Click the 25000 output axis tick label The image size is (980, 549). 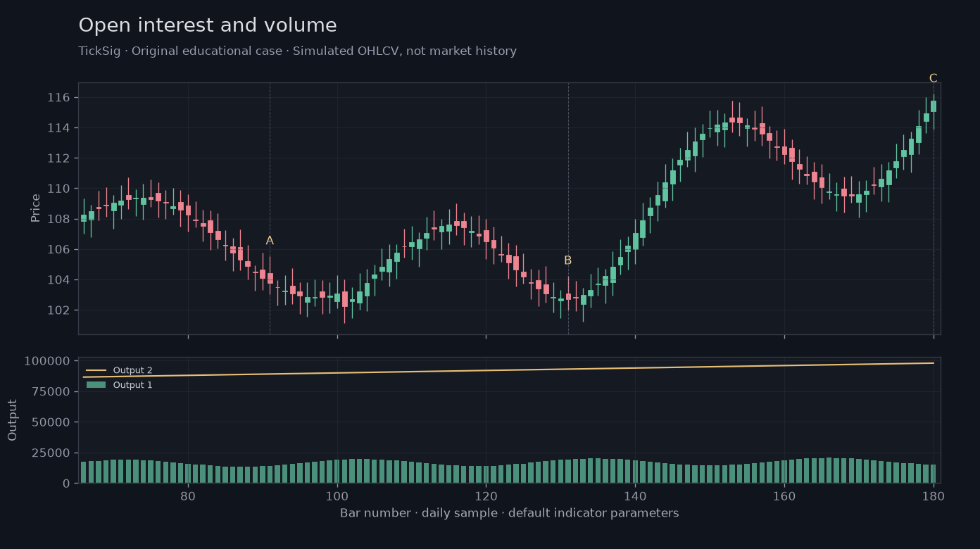point(51,453)
